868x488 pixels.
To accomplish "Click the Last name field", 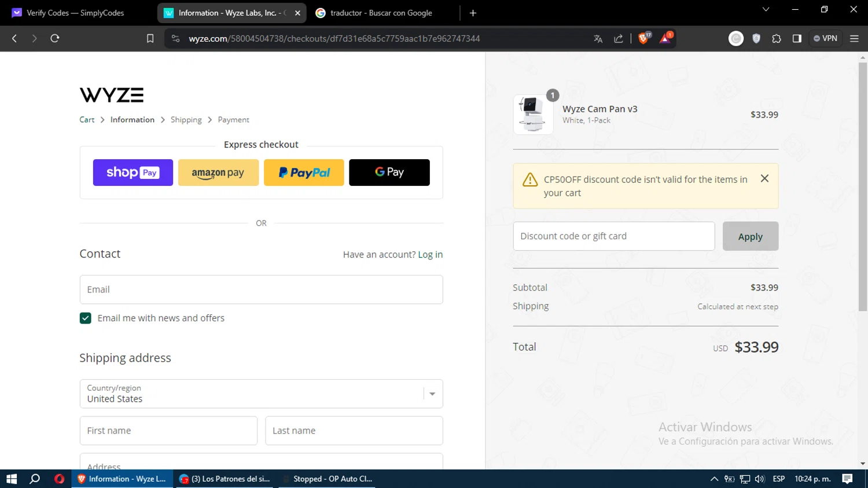I will point(354,431).
